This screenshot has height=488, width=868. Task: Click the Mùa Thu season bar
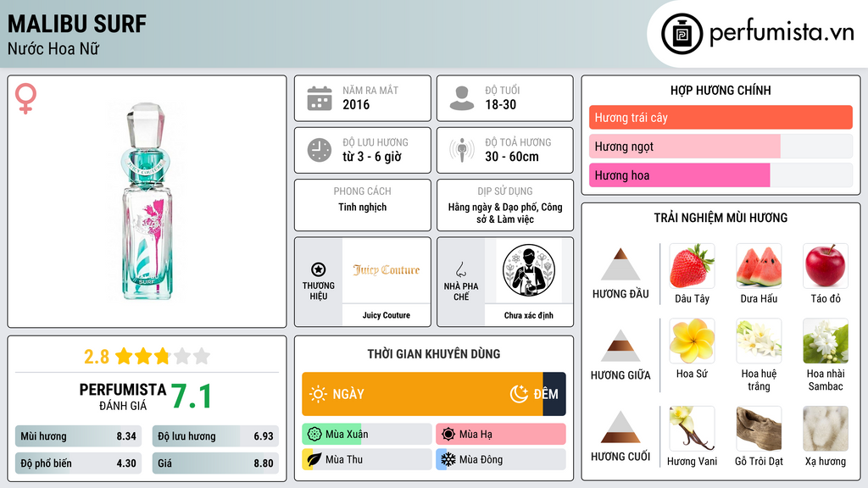click(367, 459)
